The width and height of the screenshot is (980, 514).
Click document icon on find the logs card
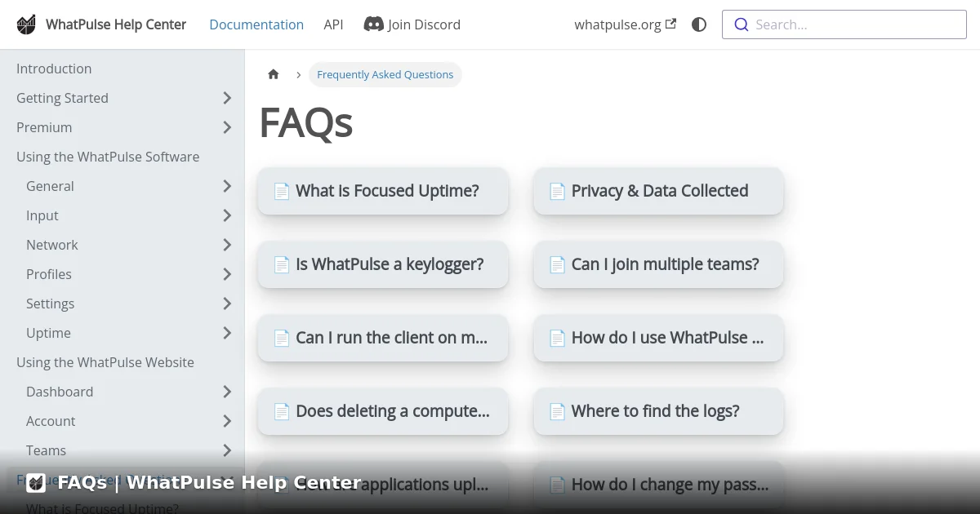pos(557,411)
